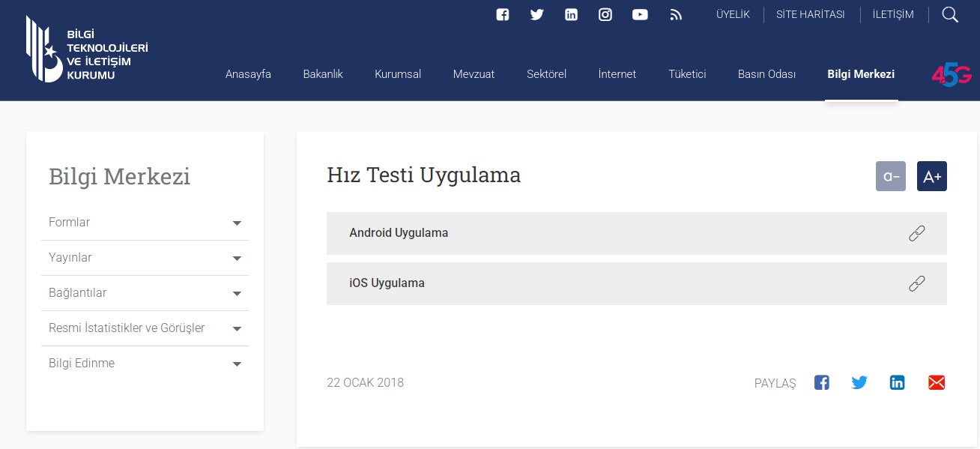Click the RSS feed icon
Viewport: 980px width, 449px height.
click(676, 14)
